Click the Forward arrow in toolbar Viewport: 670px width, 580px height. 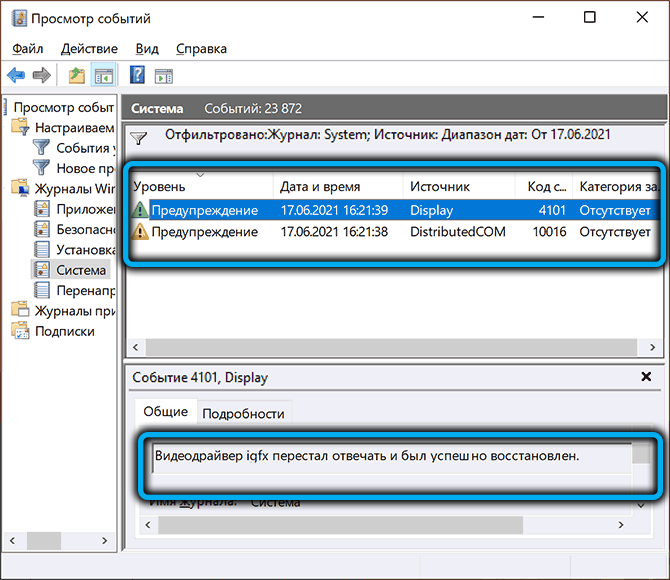41,75
